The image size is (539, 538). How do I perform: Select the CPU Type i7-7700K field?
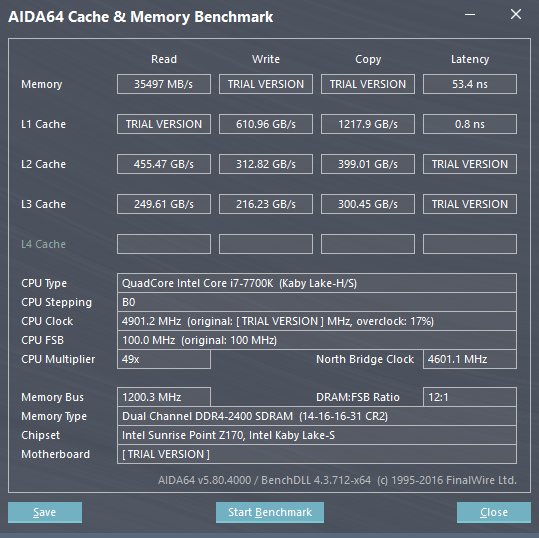click(x=317, y=283)
